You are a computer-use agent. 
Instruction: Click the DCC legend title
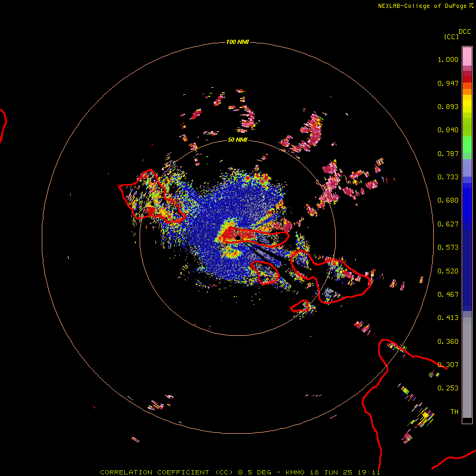(x=464, y=32)
